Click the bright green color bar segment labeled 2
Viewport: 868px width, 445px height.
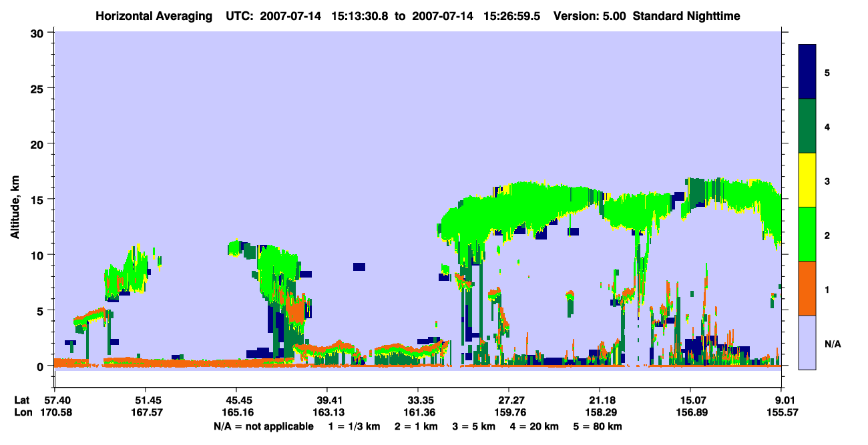[x=807, y=234]
